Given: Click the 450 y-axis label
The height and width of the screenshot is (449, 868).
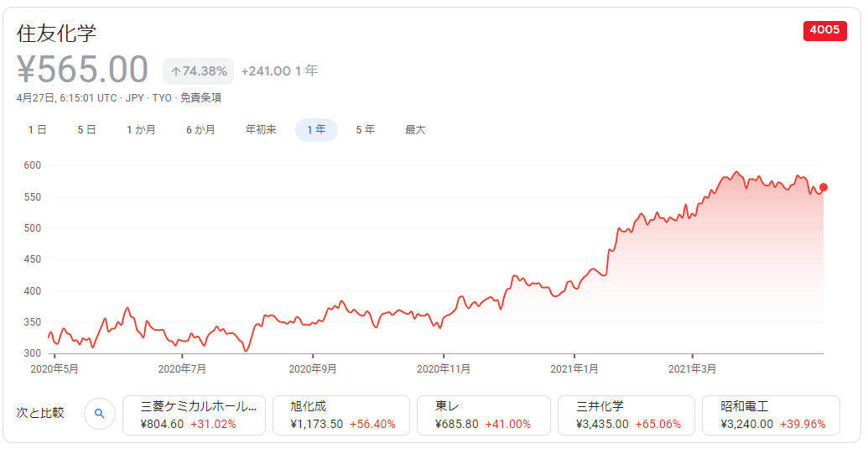Looking at the screenshot, I should point(32,259).
